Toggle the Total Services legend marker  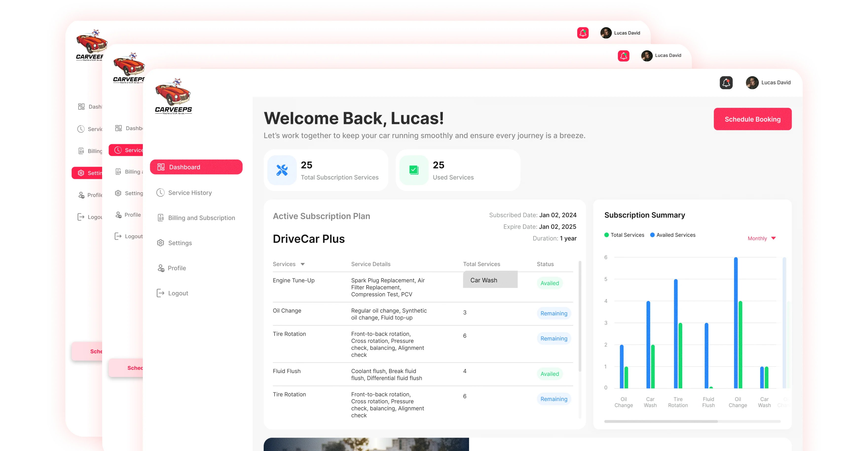point(607,235)
